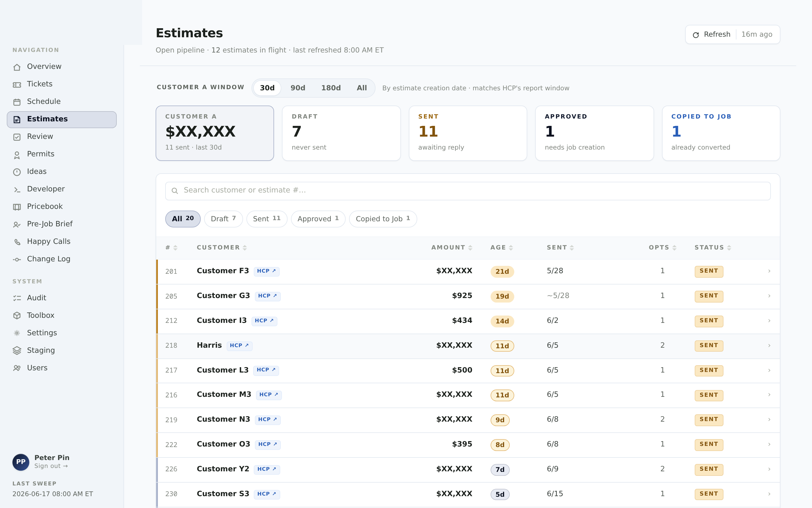The image size is (812, 508).
Task: Filter by All 20 estimates chip
Action: [183, 219]
